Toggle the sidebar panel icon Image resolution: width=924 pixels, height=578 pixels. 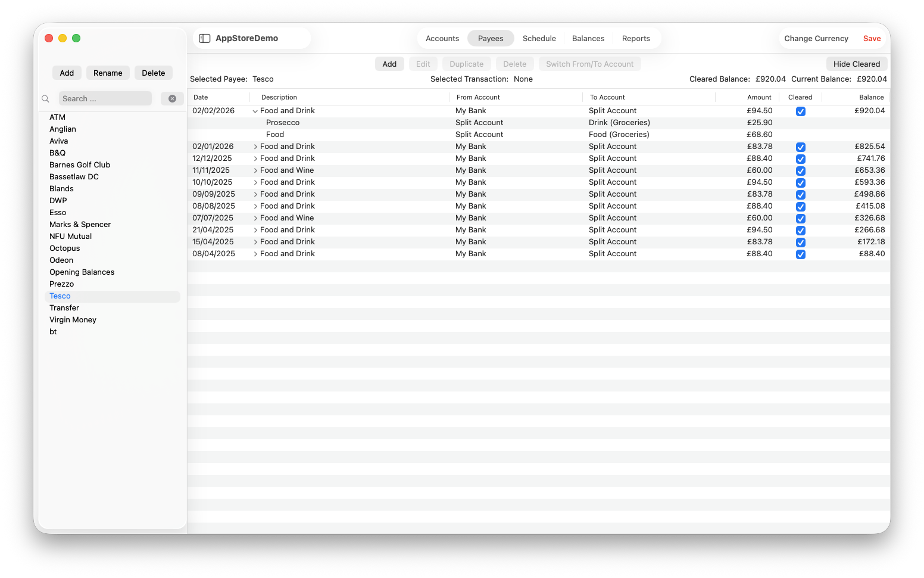point(205,38)
